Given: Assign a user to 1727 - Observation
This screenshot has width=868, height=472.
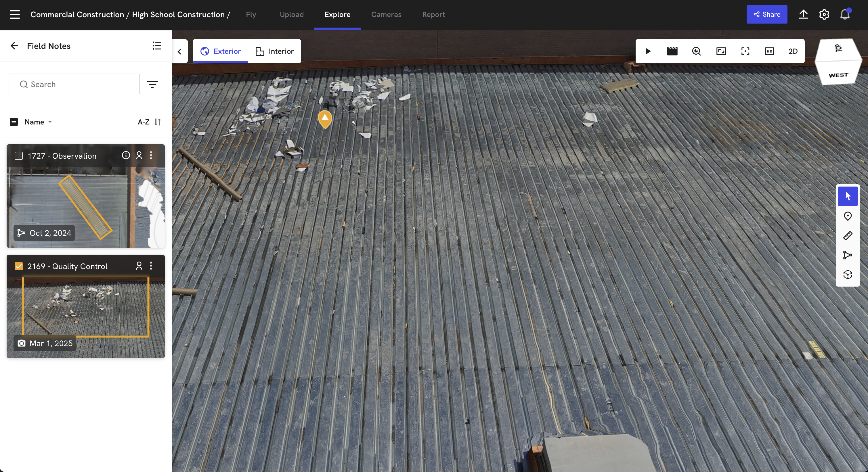Looking at the screenshot, I should [x=139, y=155].
